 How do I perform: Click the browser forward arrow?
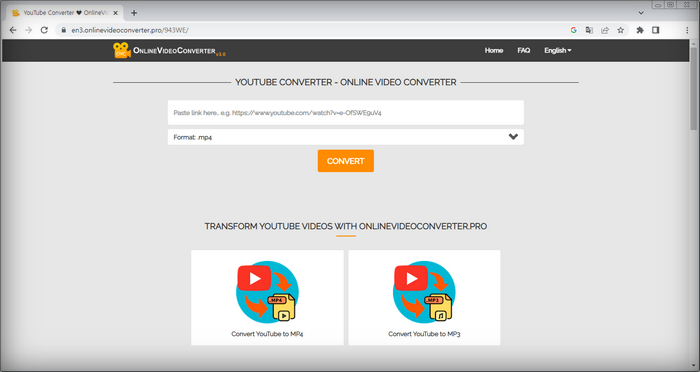coord(29,30)
